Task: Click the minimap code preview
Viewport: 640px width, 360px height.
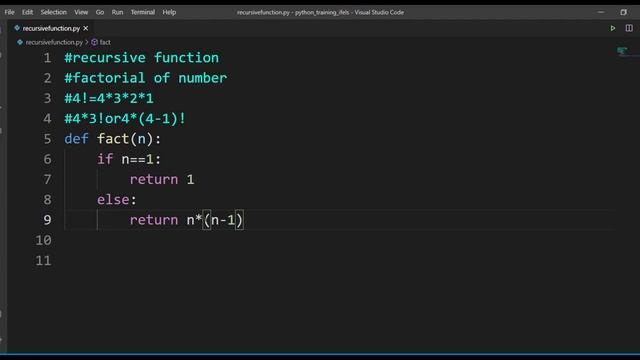Action: tap(622, 51)
